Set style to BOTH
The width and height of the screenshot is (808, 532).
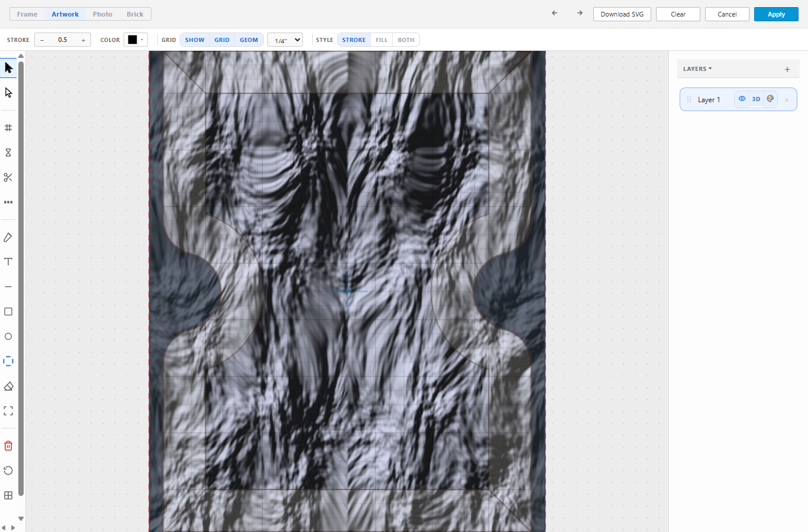point(406,40)
